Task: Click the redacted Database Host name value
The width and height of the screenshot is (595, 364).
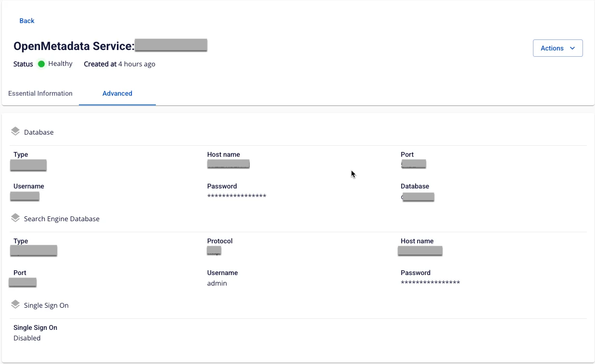Action: coord(228,164)
